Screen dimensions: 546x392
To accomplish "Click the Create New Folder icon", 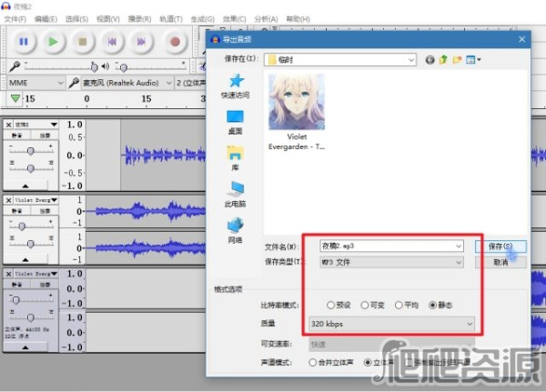I will tap(457, 60).
